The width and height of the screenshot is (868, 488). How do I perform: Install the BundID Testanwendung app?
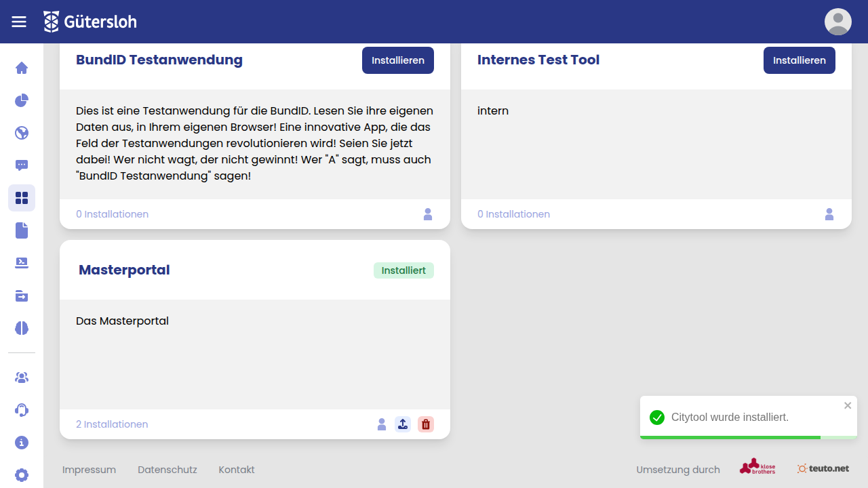point(397,60)
